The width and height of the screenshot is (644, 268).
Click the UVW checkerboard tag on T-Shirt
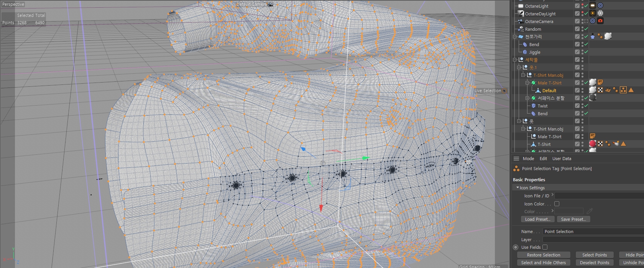click(x=600, y=144)
